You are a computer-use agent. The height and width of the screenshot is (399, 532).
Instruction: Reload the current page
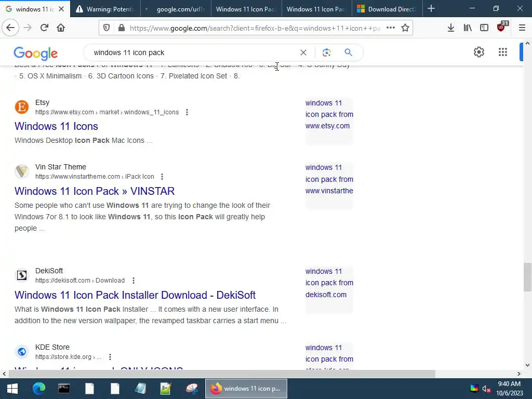[44, 28]
